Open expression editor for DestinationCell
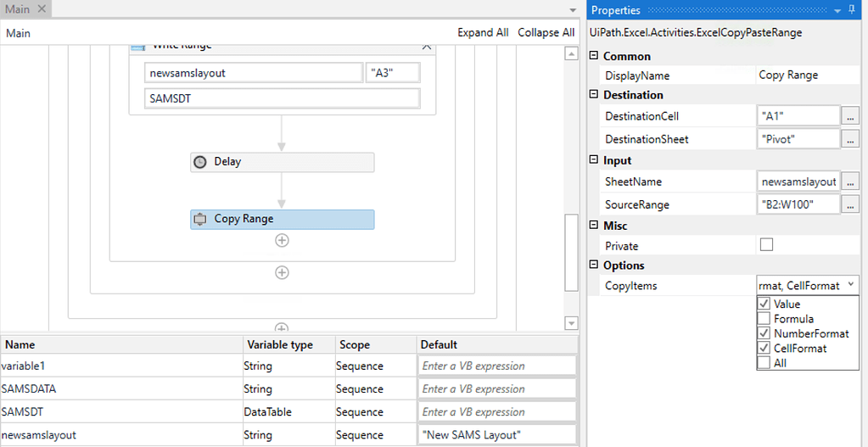The image size is (868, 447). 850,117
